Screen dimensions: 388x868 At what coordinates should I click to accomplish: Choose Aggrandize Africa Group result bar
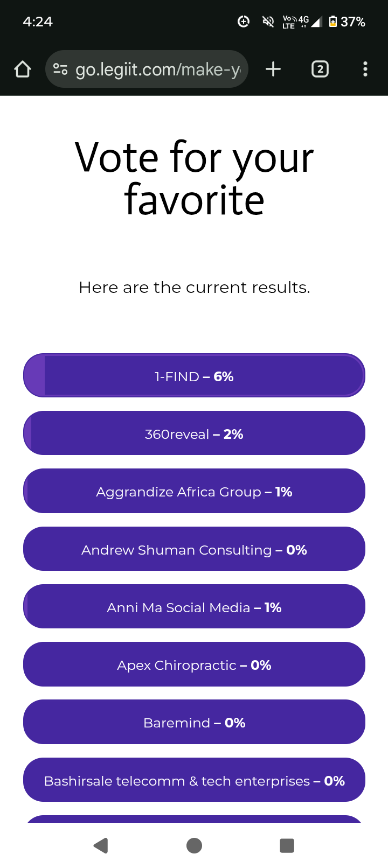pos(194,491)
